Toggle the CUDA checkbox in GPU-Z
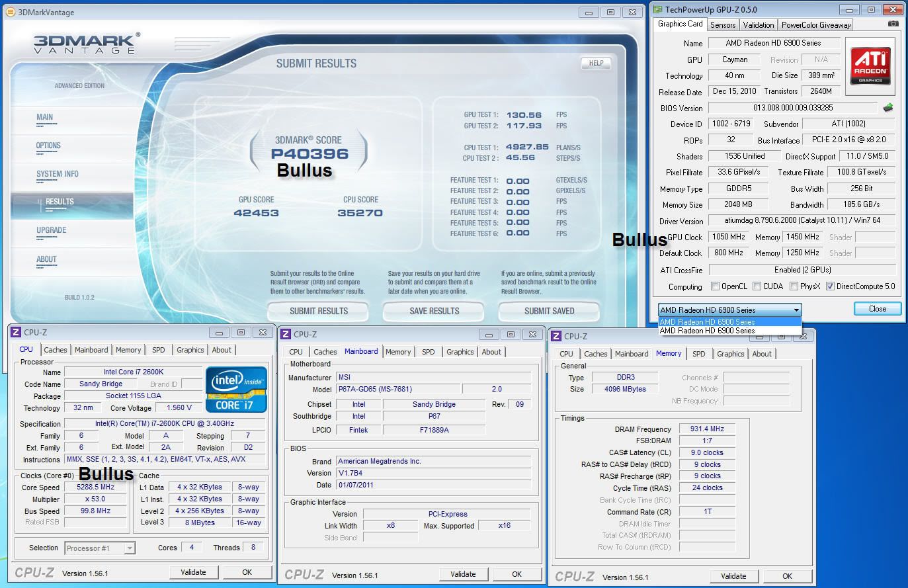The width and height of the screenshot is (908, 588). point(756,286)
